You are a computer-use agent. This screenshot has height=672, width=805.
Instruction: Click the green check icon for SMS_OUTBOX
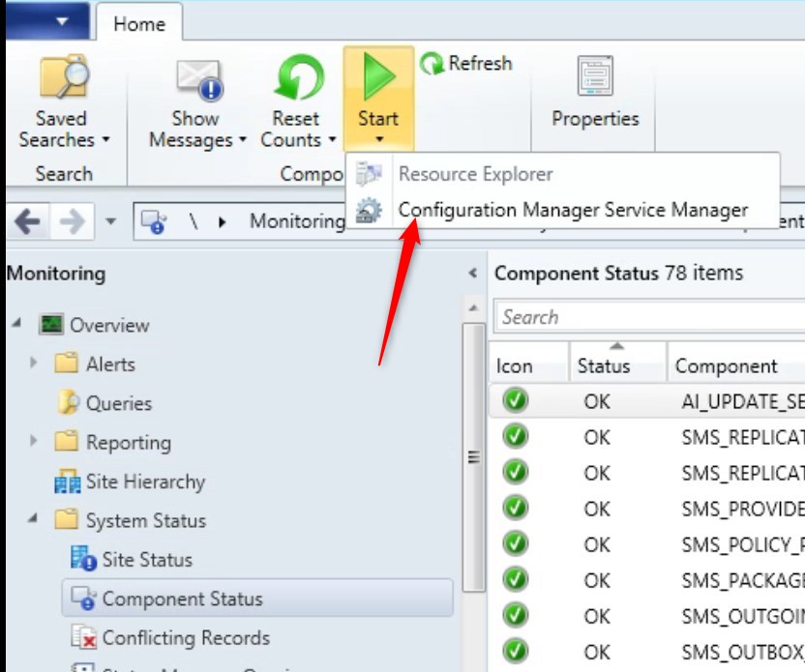pyautogui.click(x=516, y=651)
